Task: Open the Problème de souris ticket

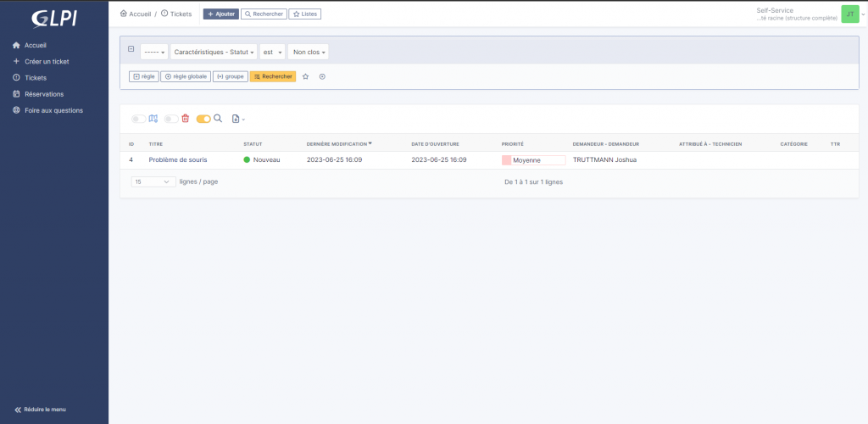Action: 178,159
